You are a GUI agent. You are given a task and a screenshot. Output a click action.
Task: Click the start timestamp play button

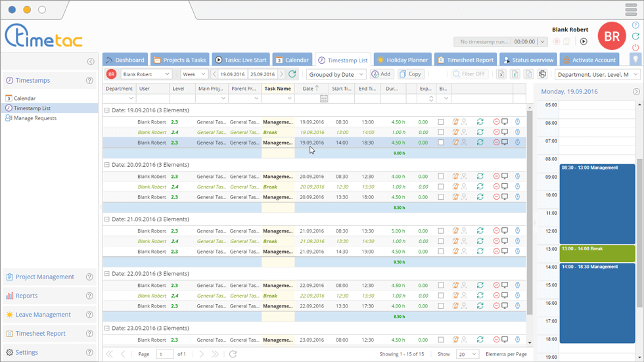click(584, 41)
